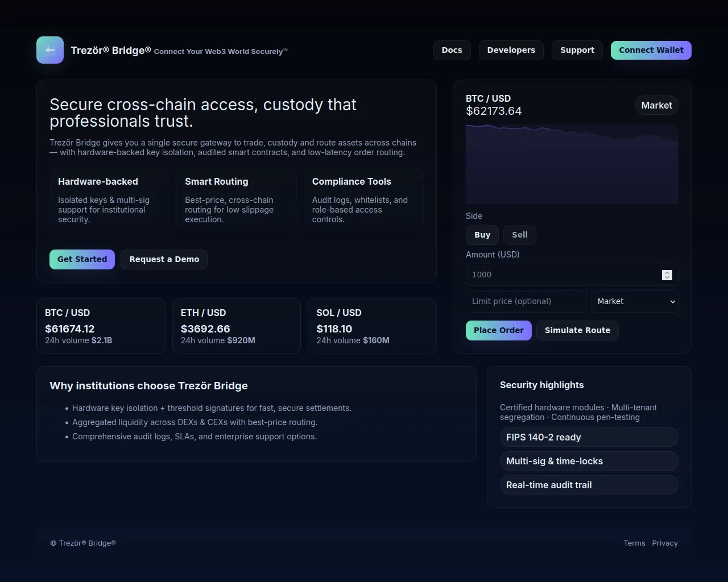Click the 'Hardware key isolation' bullet
Image resolution: width=728 pixels, height=582 pixels.
tap(212, 408)
